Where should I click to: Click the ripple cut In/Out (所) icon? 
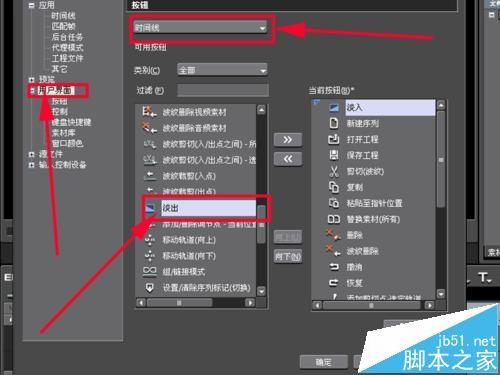(x=150, y=144)
